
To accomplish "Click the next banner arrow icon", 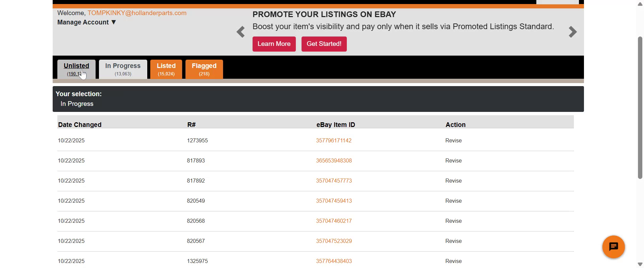I will tap(573, 32).
